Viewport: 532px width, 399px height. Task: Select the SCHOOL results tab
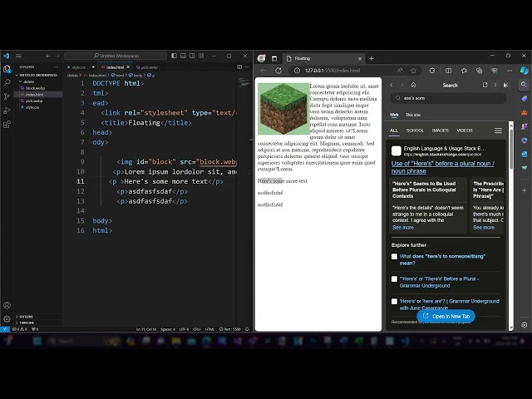[x=415, y=131]
